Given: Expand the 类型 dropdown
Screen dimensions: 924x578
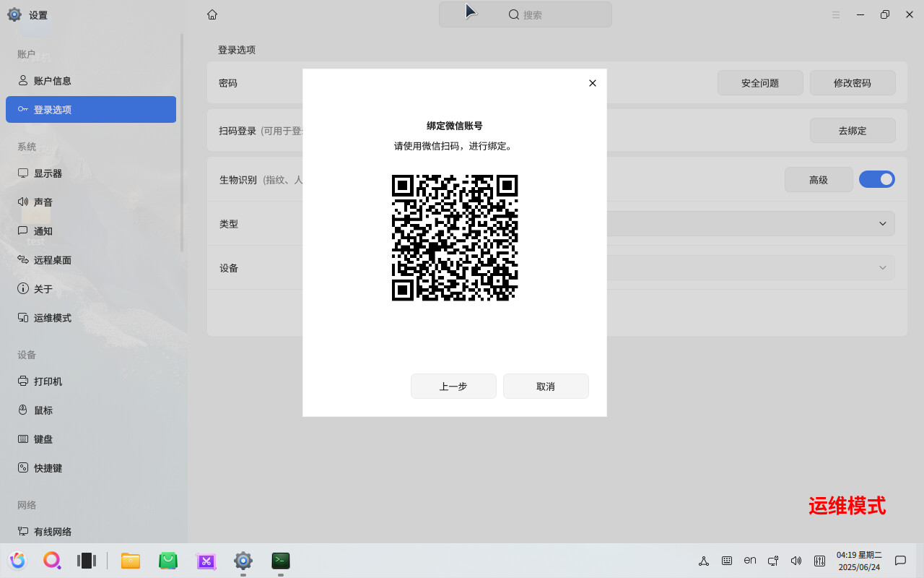Looking at the screenshot, I should [882, 224].
